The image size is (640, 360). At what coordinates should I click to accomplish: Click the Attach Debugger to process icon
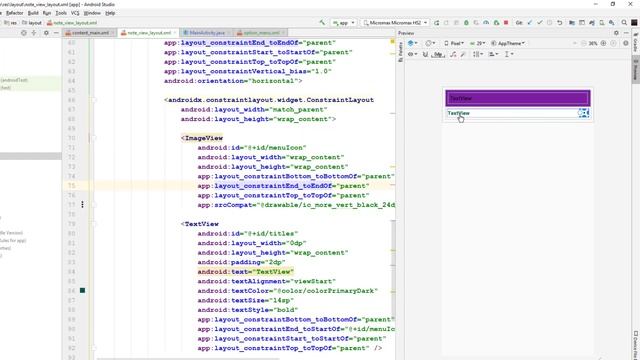[x=496, y=23]
